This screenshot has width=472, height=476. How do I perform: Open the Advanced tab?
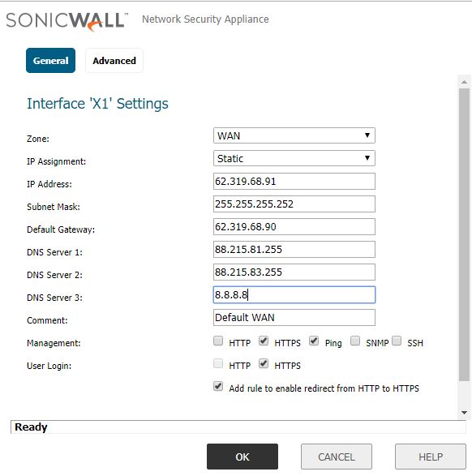[x=114, y=60]
